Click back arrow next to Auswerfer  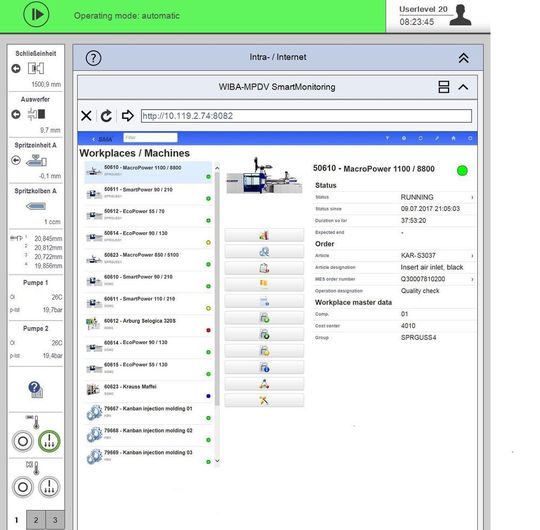pyautogui.click(x=16, y=114)
